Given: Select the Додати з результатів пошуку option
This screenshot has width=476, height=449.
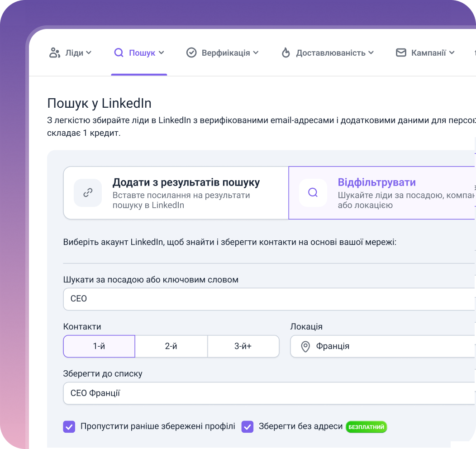Looking at the screenshot, I should click(x=176, y=193).
